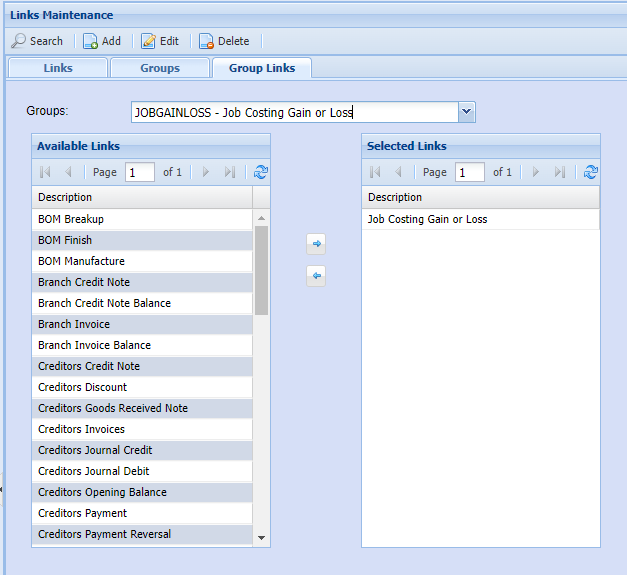The image size is (627, 575).
Task: Click the Available Links page number field
Action: pos(139,172)
